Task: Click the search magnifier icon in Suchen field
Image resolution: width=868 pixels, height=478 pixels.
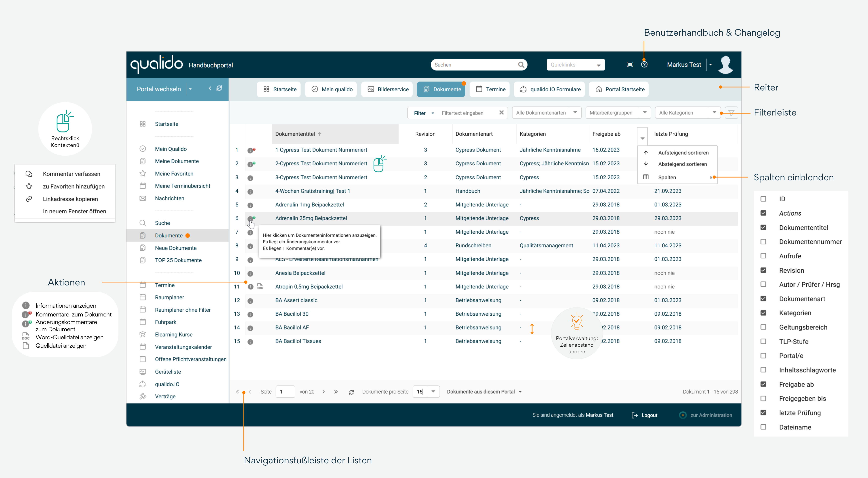Action: point(521,65)
